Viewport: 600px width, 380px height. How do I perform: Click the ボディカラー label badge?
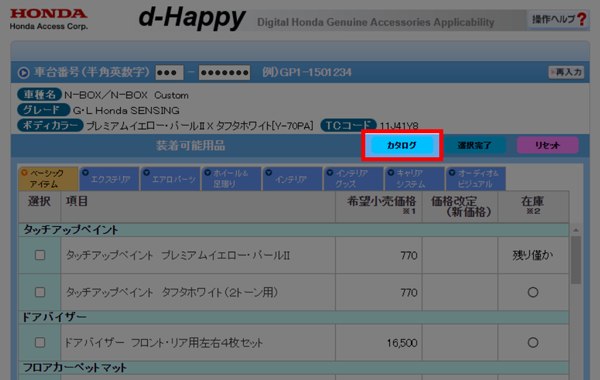[50, 125]
